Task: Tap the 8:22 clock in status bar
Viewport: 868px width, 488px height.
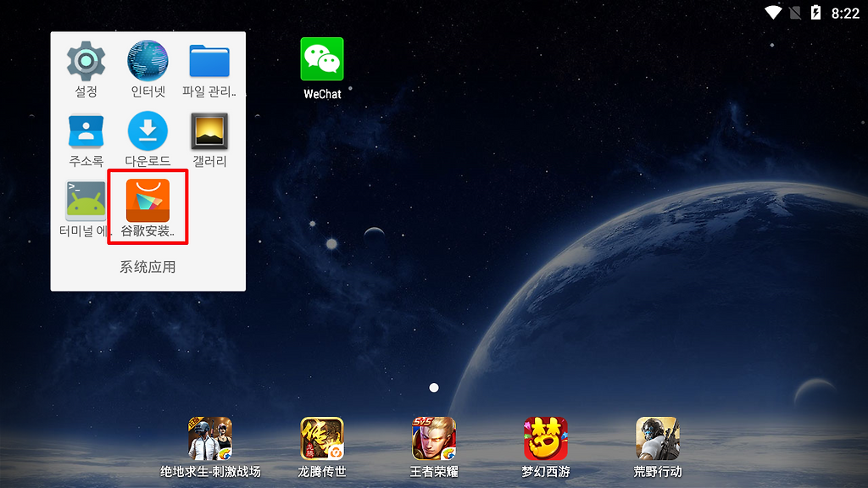Action: coord(845,14)
